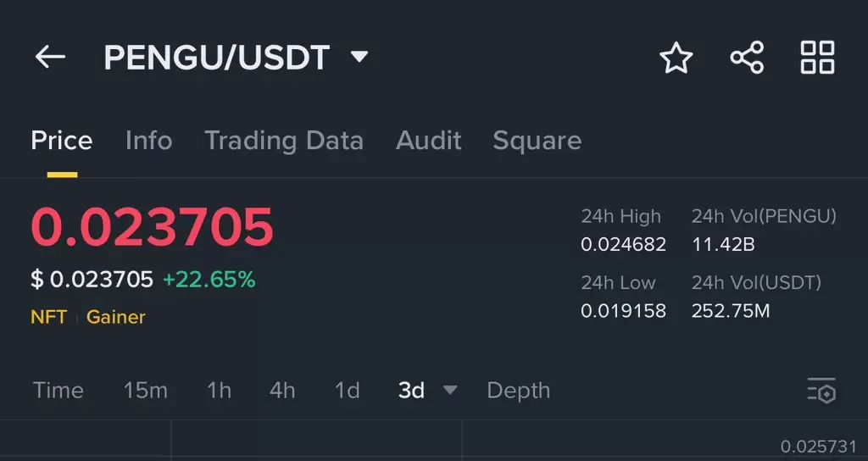Expand the PENGU/USDT pair dropdown arrow
This screenshot has width=868, height=461.
359,57
